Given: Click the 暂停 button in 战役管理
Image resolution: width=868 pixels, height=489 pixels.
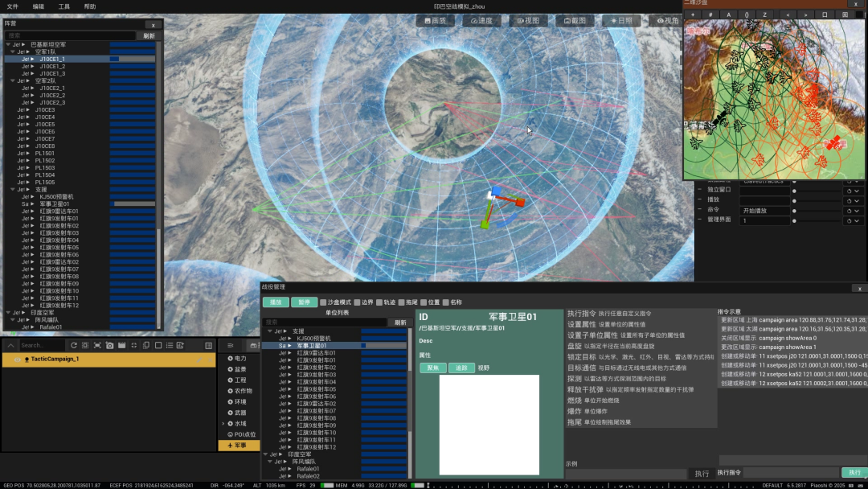Looking at the screenshot, I should pyautogui.click(x=304, y=302).
